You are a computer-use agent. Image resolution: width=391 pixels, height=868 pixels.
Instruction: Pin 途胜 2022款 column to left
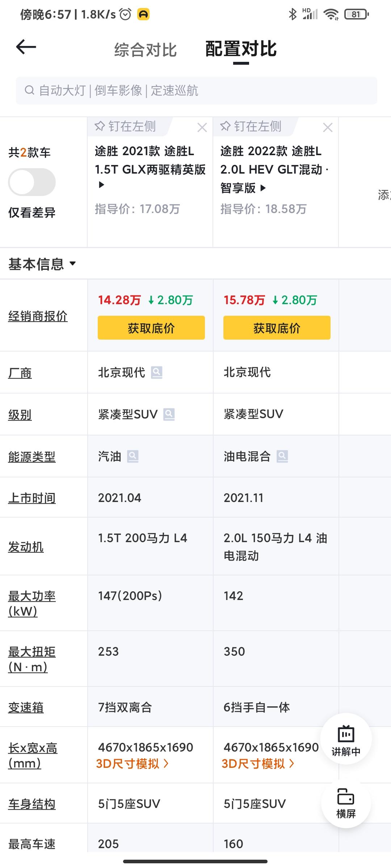[x=251, y=126]
